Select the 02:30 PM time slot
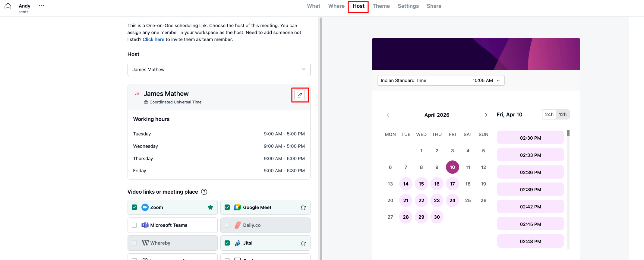 (530, 138)
